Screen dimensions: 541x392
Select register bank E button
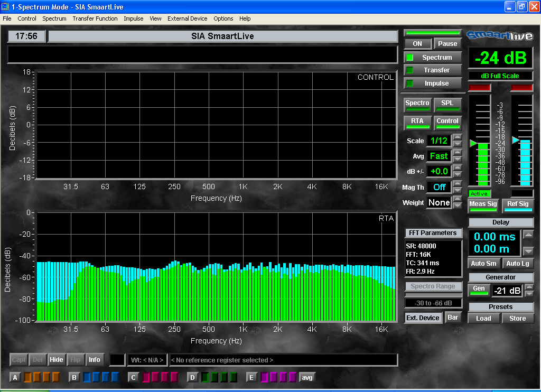click(251, 377)
